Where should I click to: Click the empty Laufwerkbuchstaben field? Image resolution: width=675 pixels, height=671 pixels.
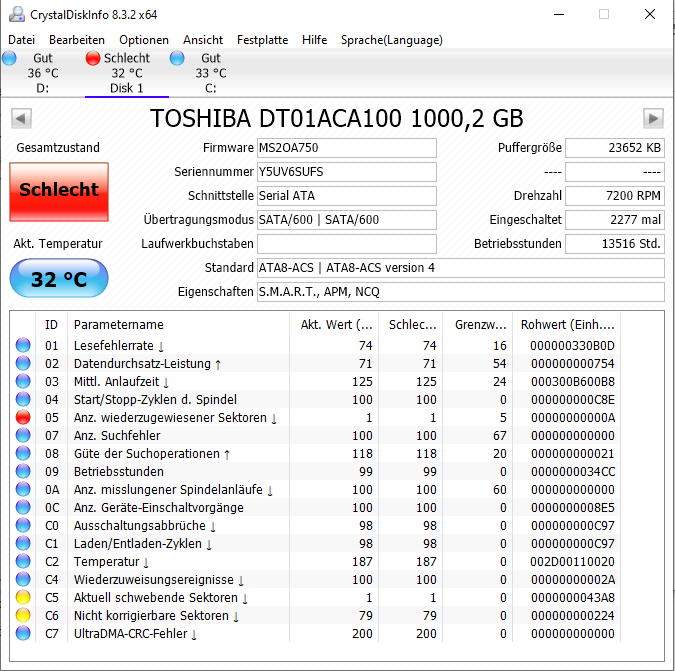(347, 244)
